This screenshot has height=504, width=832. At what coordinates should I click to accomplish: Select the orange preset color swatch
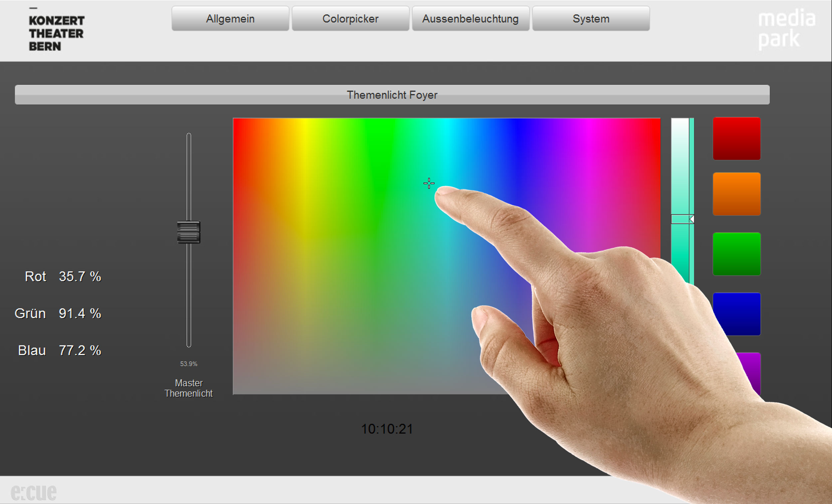[736, 193]
